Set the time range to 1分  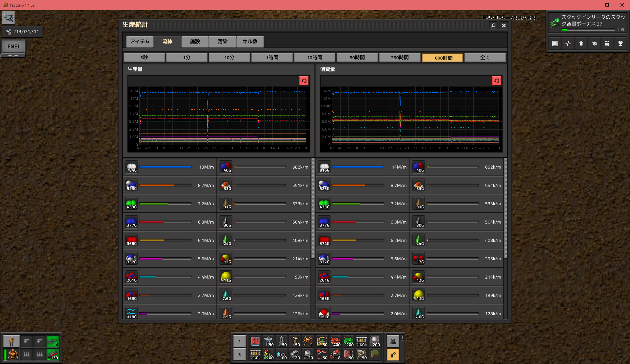pyautogui.click(x=187, y=58)
